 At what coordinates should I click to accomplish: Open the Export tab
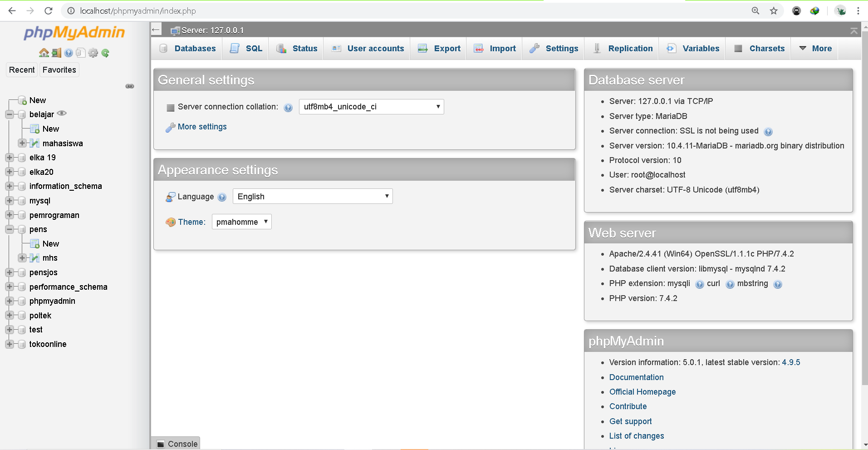439,49
